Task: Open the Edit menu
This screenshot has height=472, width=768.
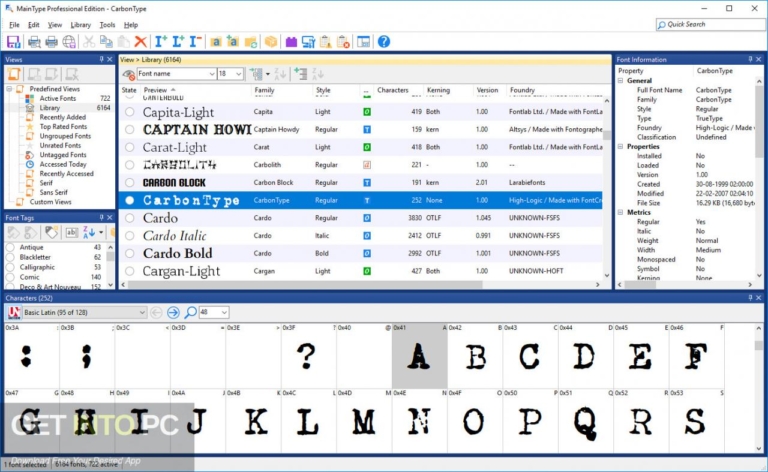Action: pyautogui.click(x=33, y=24)
